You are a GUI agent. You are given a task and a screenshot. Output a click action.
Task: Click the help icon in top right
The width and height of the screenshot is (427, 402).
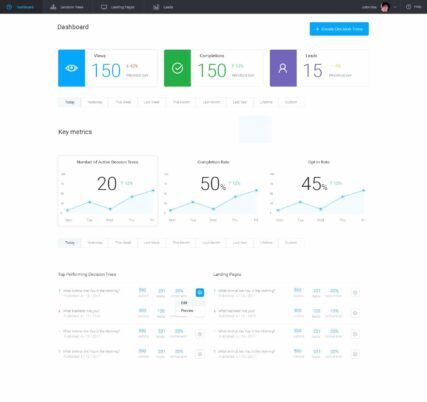coord(408,7)
